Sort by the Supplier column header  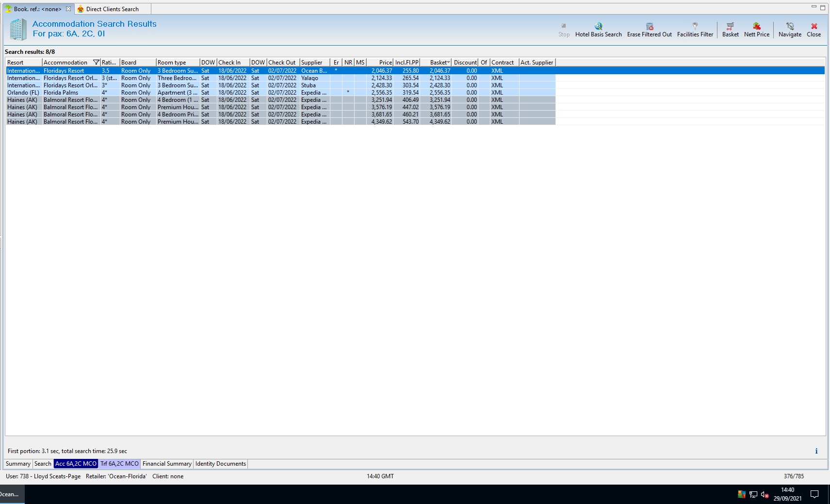coord(314,63)
